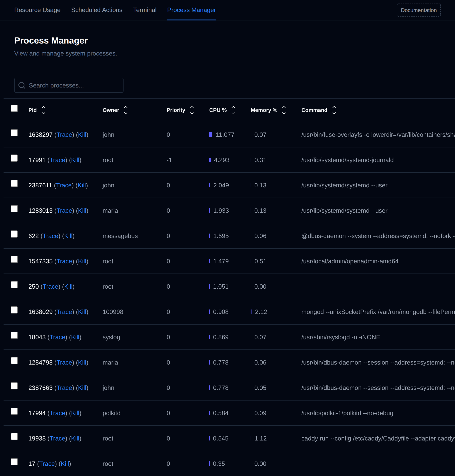Kill process 1283013 owned by maria

[82, 211]
